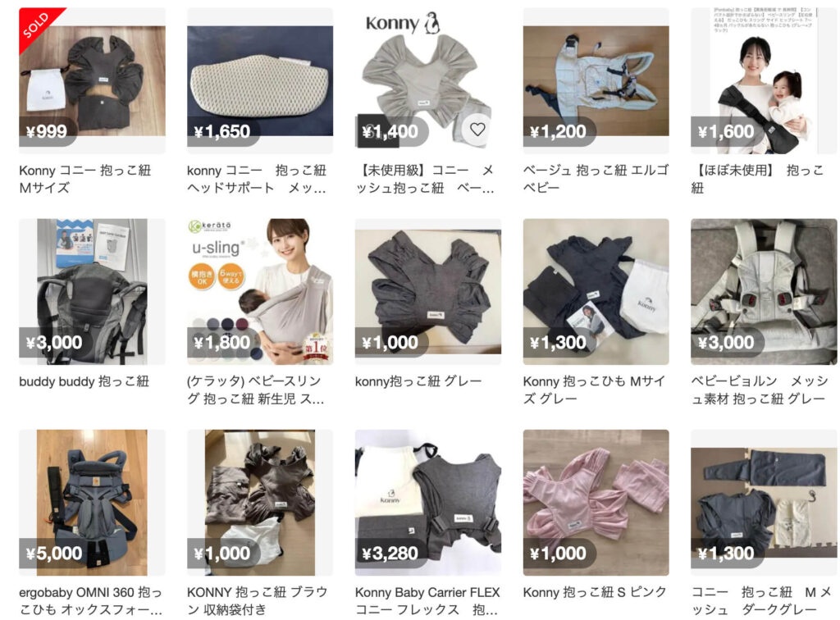Open the ベージュ 抱っこ紐 エルゴベビー title link
This screenshot has height=620, width=840.
(x=596, y=179)
